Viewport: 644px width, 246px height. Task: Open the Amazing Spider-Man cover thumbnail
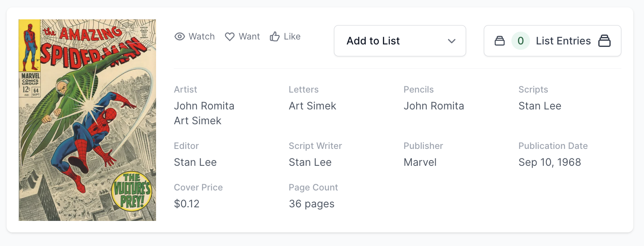pyautogui.click(x=87, y=120)
